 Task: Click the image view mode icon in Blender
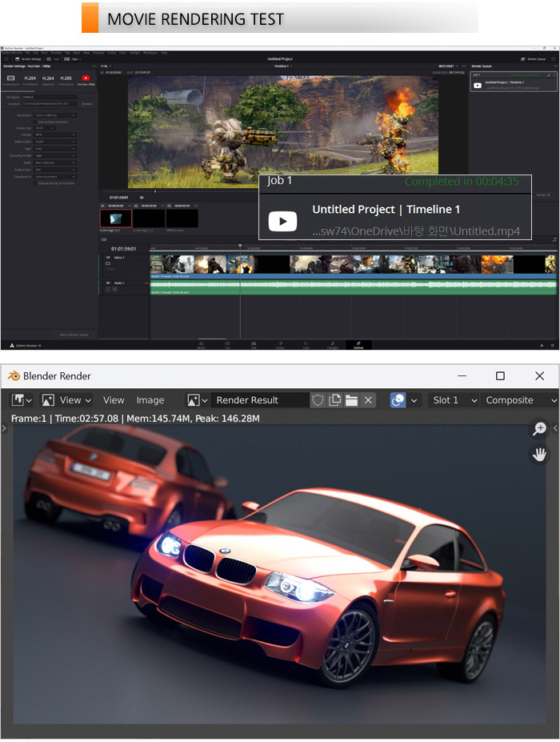48,400
